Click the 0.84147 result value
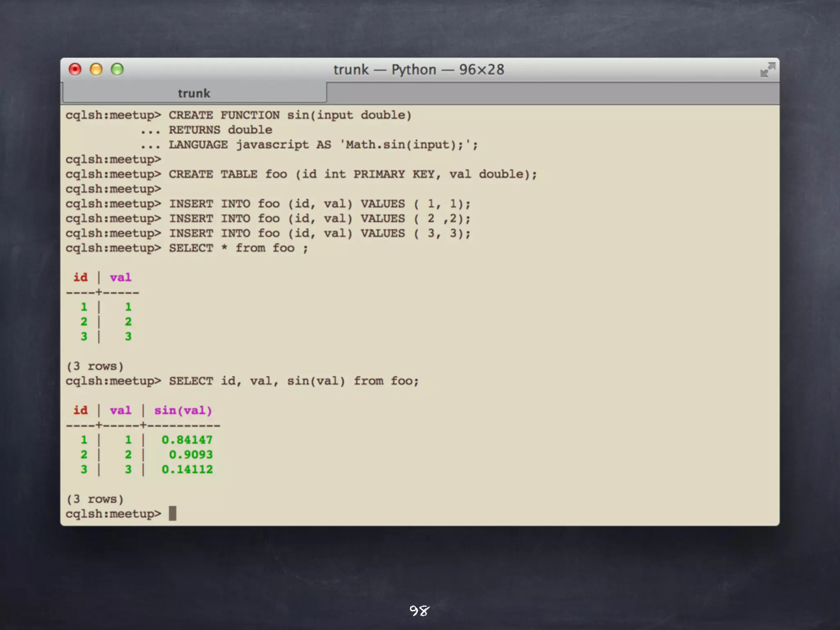 187,440
